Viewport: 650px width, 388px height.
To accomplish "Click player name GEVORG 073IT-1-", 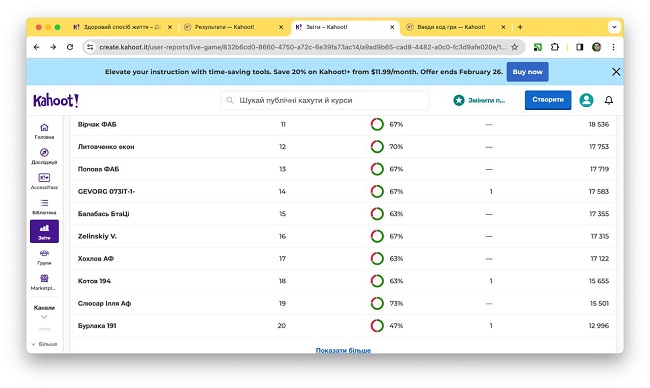I will tap(106, 192).
